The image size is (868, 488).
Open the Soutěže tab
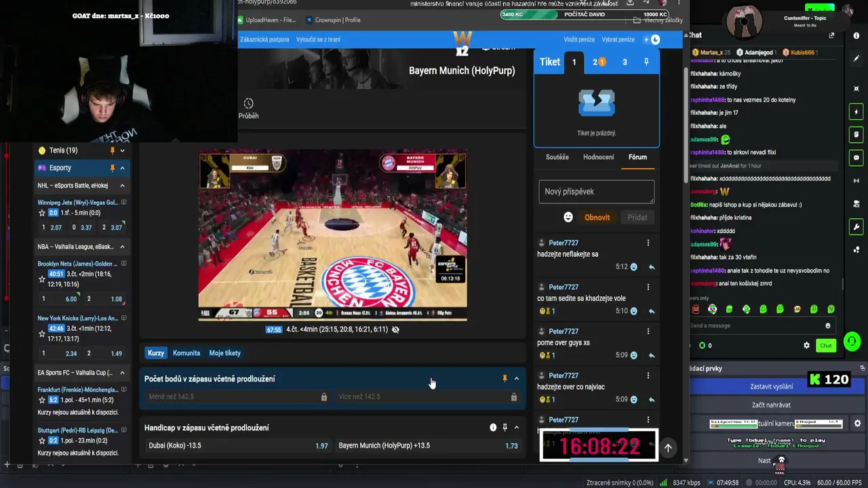click(x=557, y=157)
